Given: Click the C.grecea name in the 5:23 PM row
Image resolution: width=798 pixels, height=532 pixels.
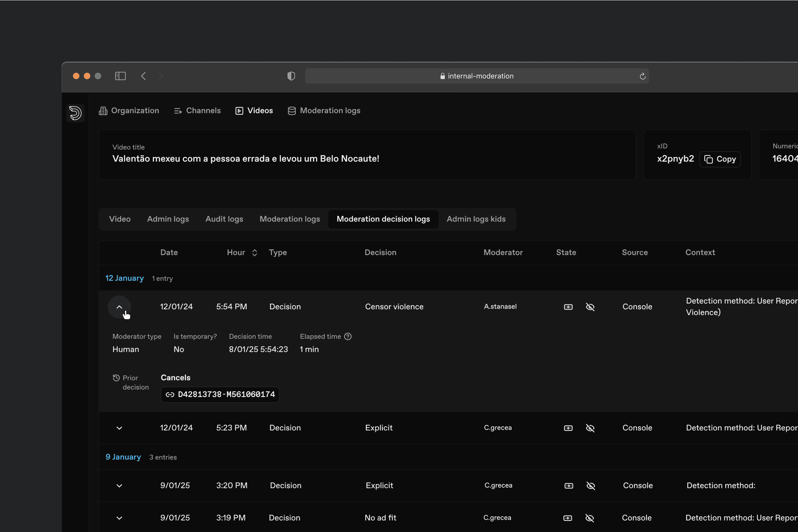Looking at the screenshot, I should click(x=498, y=428).
